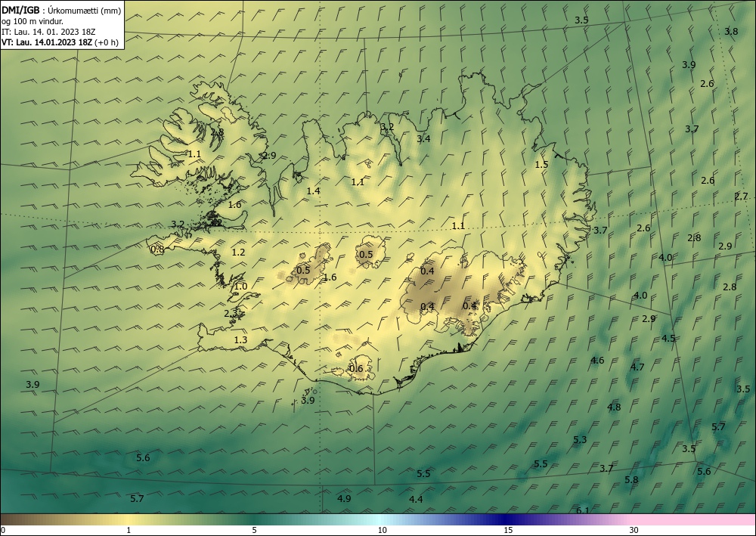Click the 4.4 value near the bottom

point(416,500)
